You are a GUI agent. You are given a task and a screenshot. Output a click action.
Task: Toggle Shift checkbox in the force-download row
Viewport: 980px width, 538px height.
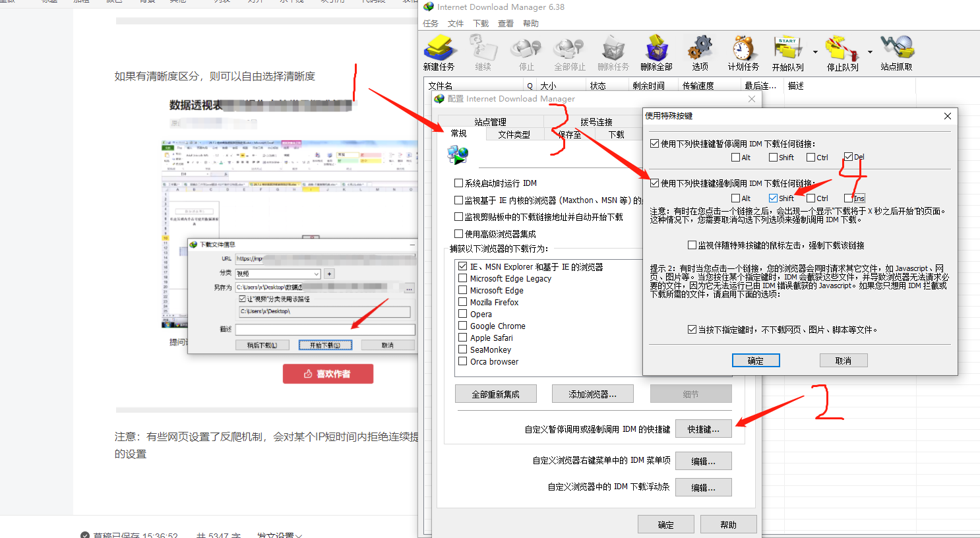coord(773,198)
